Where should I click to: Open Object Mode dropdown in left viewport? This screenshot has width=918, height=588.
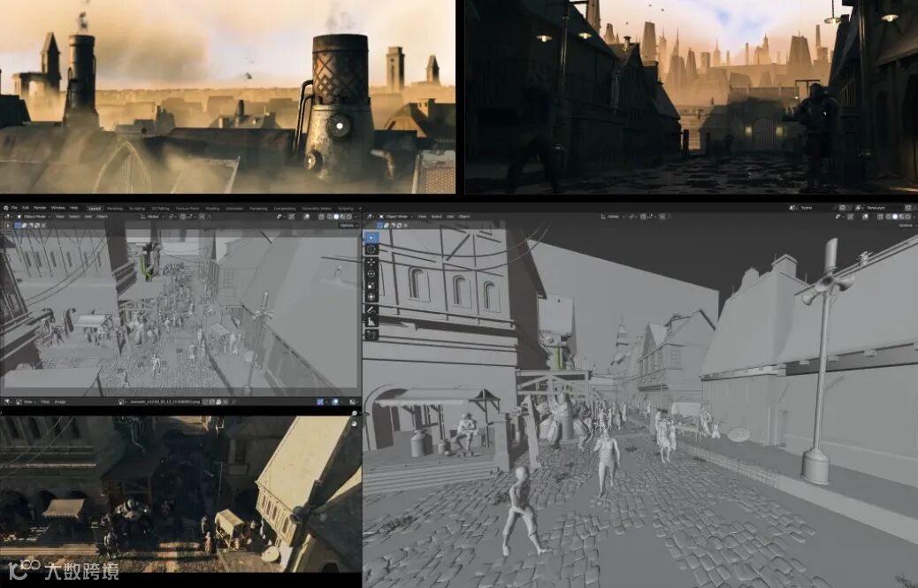click(34, 217)
